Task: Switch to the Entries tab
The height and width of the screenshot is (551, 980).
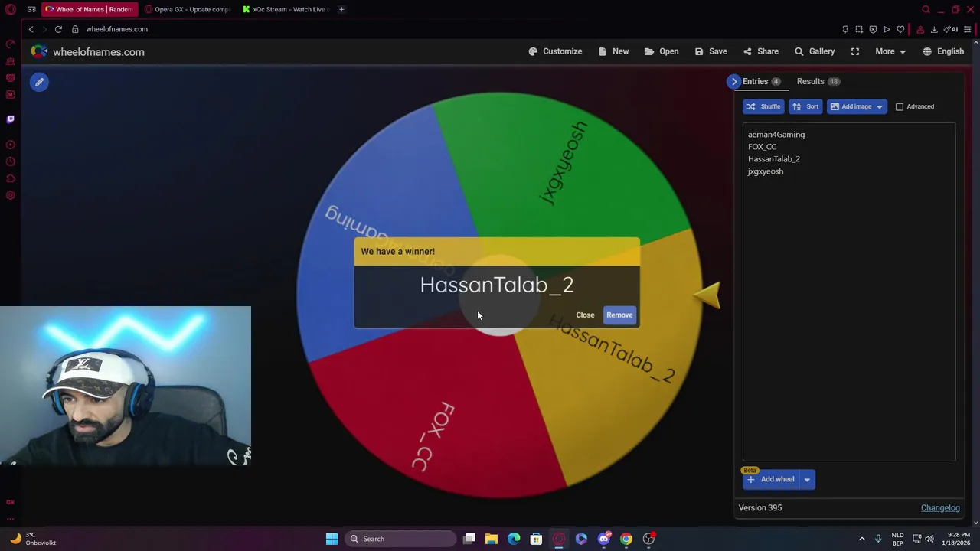Action: coord(761,81)
